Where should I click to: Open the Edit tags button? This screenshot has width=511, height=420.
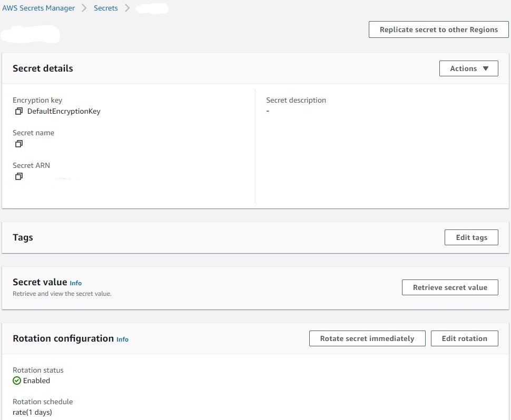pyautogui.click(x=471, y=237)
